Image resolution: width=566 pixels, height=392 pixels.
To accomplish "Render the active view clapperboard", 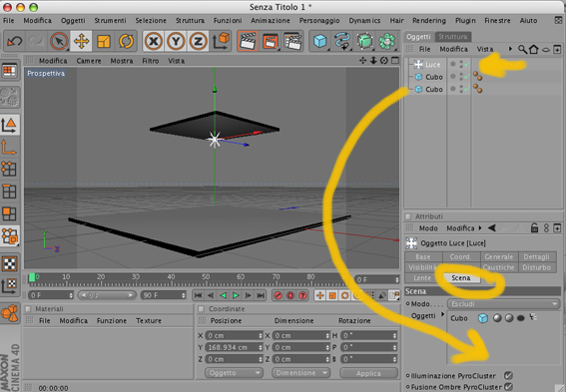I will click(x=248, y=41).
